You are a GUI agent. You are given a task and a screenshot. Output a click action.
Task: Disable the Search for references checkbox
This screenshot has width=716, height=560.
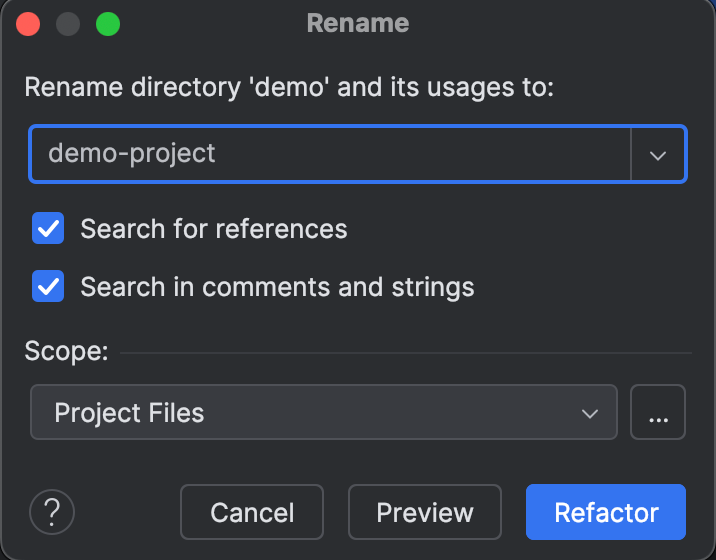point(48,228)
